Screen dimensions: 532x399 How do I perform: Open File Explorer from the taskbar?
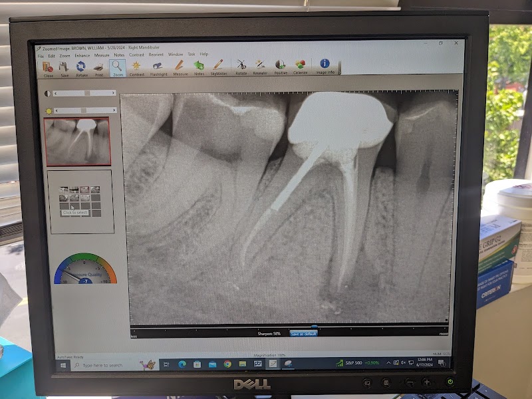click(x=243, y=364)
